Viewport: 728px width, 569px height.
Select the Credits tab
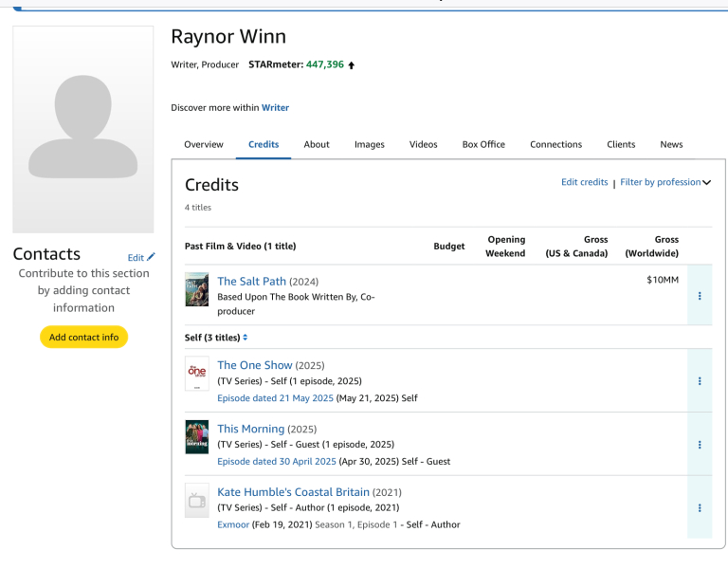[264, 144]
